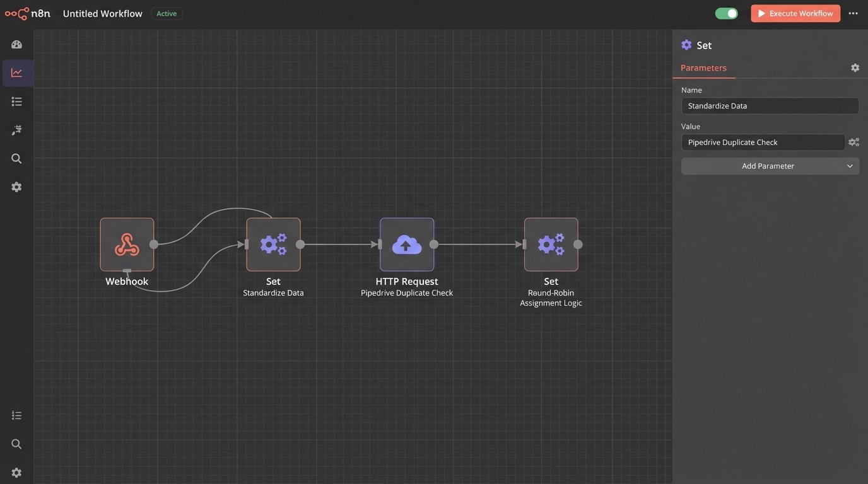Click the top search magnifier in sidebar
Screen dimensions: 868x484
pyautogui.click(x=17, y=159)
